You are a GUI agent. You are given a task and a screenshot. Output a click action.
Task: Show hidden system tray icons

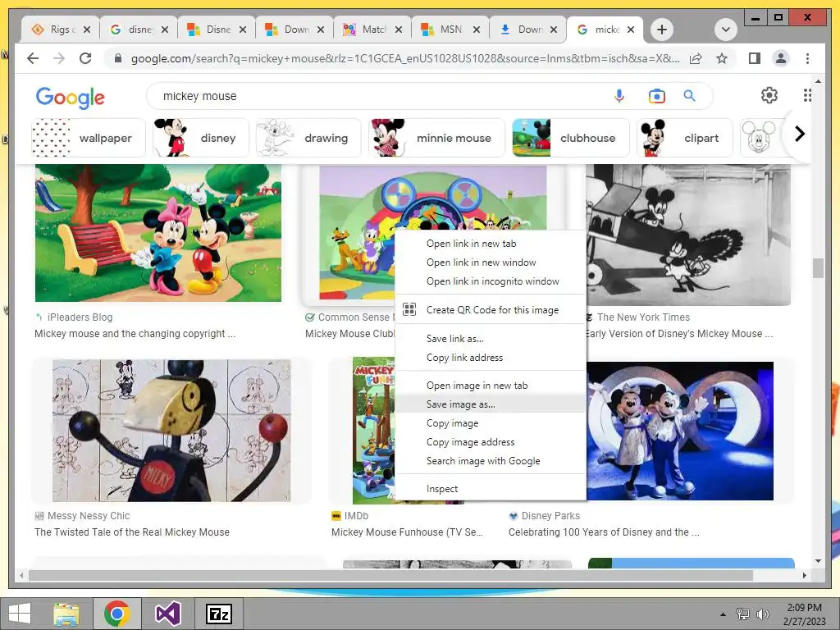(x=723, y=614)
